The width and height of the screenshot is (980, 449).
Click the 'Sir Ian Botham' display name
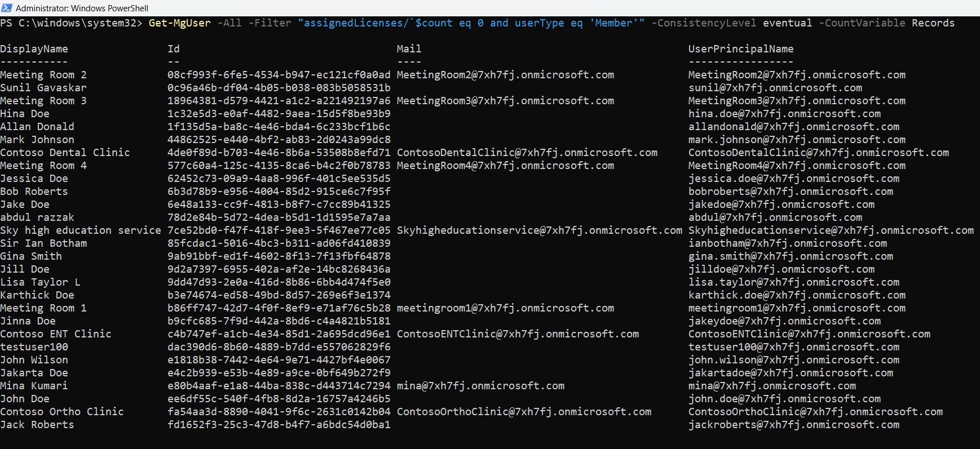(x=43, y=243)
